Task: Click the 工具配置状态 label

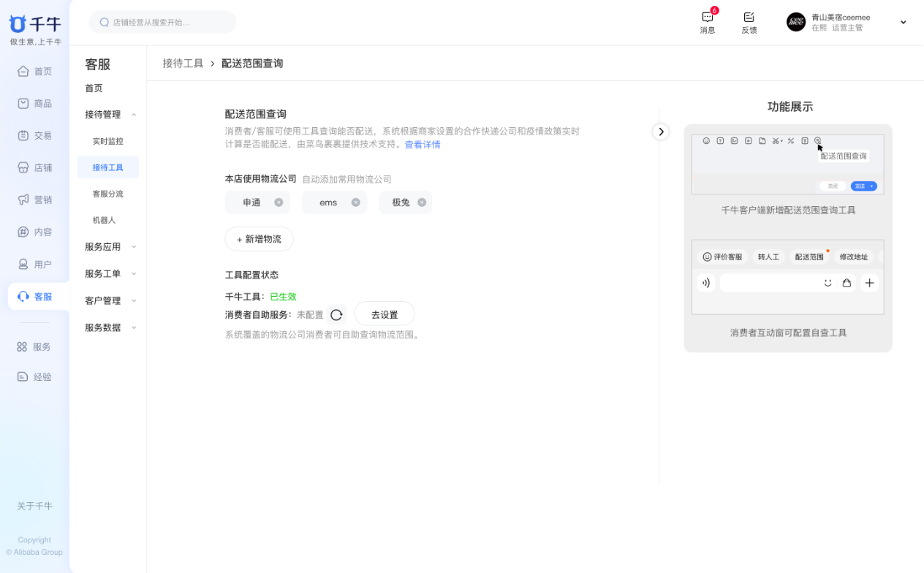Action: point(251,276)
